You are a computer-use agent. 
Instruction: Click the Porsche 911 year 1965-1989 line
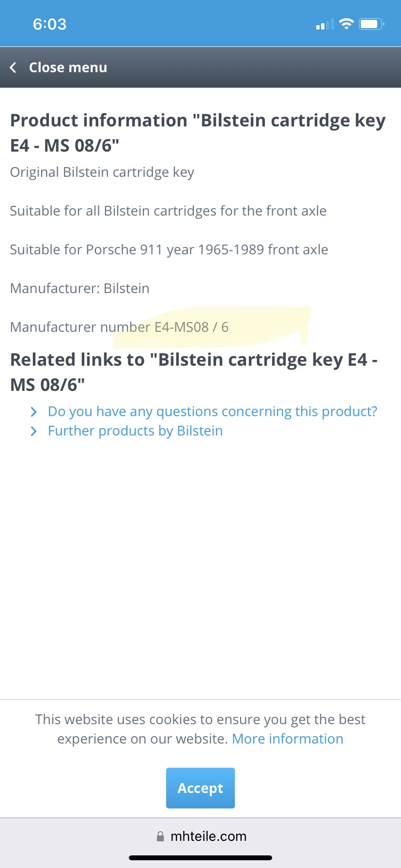[x=169, y=250]
